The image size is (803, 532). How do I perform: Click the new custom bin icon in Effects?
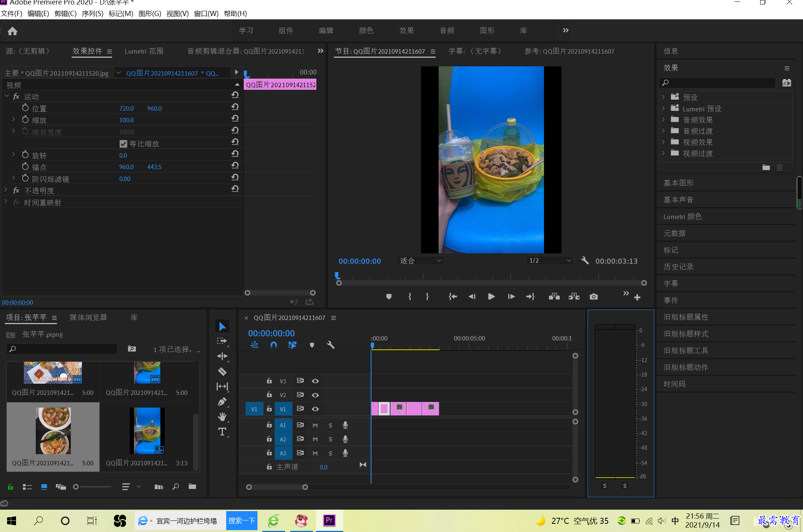tap(766, 167)
